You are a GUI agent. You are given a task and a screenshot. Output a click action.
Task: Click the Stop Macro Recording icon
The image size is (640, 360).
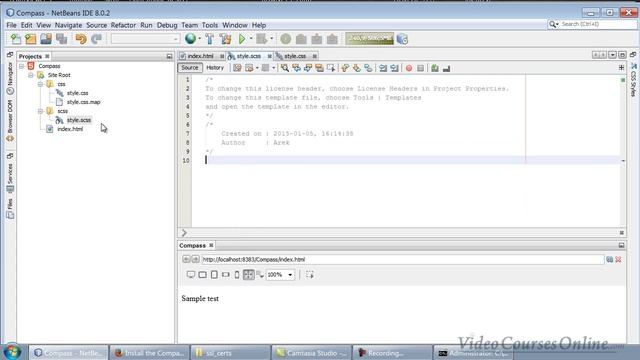[x=420, y=68]
